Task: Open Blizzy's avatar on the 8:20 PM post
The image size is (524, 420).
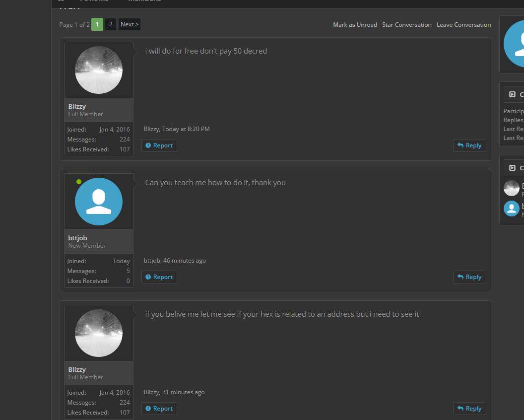Action: (x=99, y=70)
